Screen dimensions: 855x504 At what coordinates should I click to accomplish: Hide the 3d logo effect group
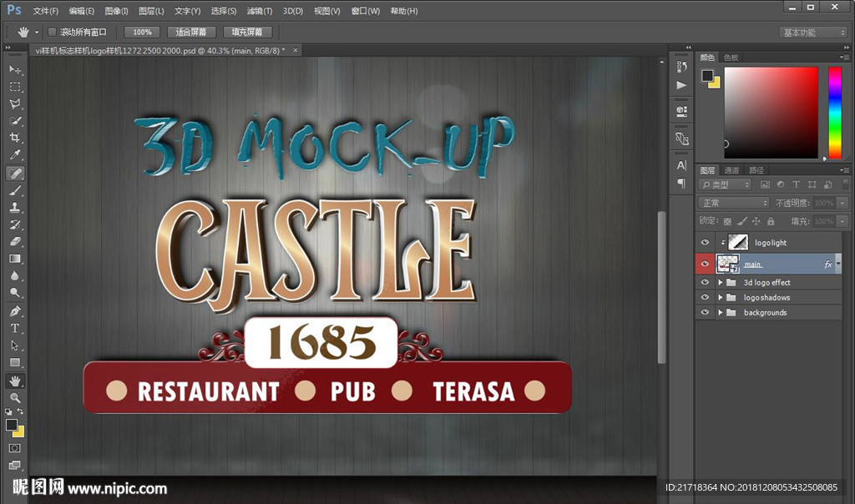click(x=705, y=282)
